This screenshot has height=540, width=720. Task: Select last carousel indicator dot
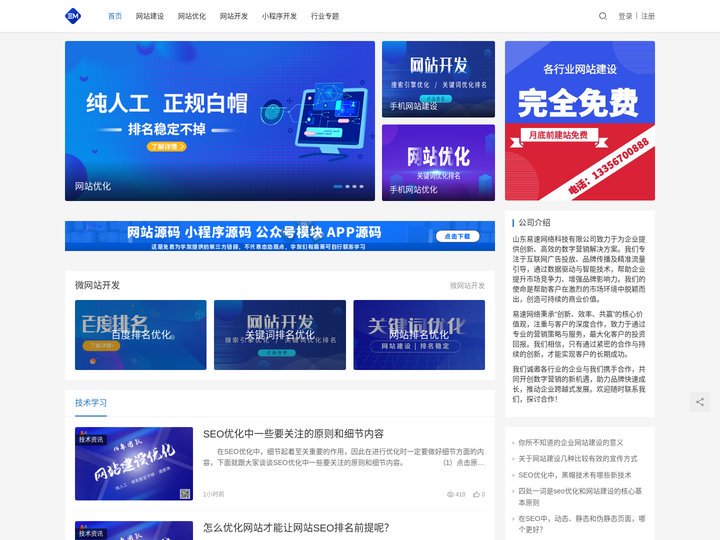pyautogui.click(x=361, y=186)
